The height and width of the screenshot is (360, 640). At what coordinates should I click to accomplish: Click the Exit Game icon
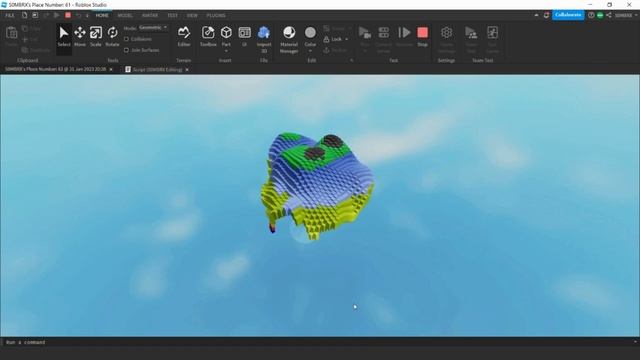pos(493,32)
